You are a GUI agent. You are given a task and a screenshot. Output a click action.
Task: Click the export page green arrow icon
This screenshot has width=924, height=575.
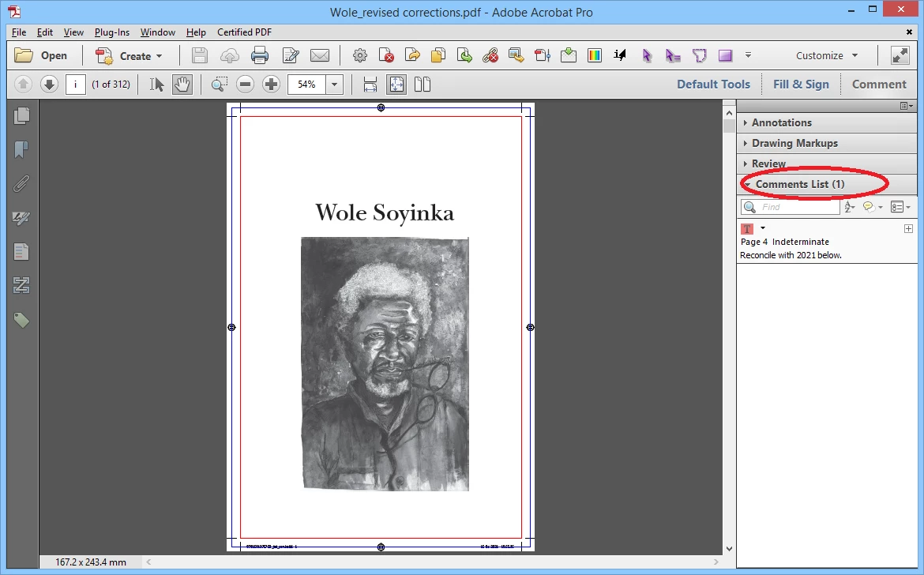[x=464, y=56]
